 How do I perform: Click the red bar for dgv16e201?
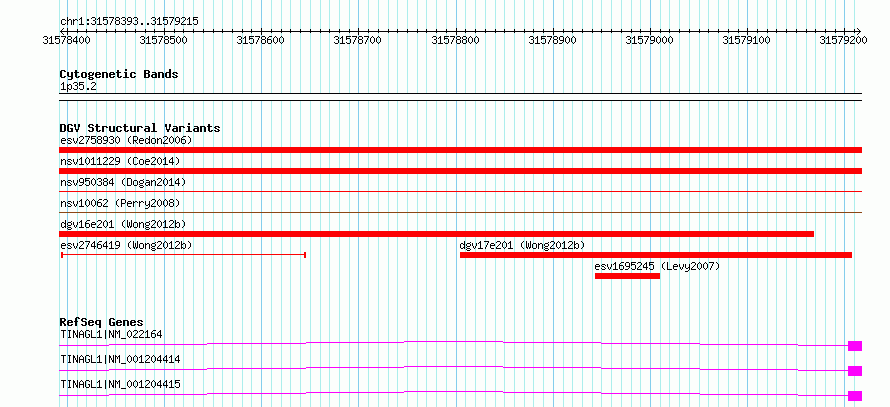coord(436,234)
